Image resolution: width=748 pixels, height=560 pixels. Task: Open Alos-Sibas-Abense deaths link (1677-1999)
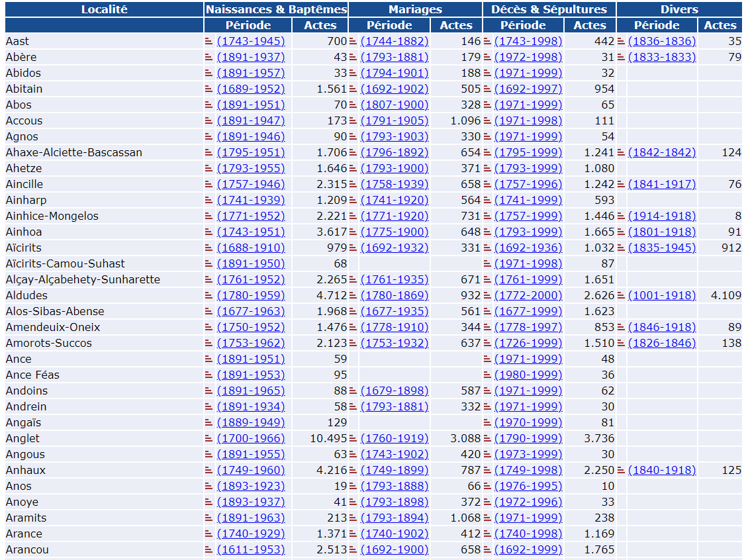click(528, 311)
